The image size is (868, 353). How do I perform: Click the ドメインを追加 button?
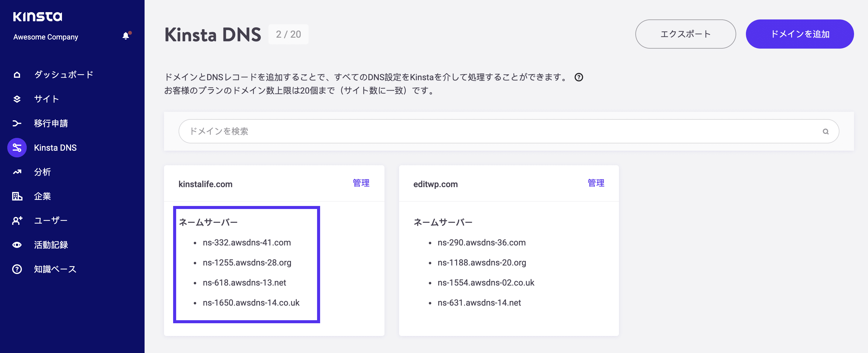pyautogui.click(x=800, y=34)
